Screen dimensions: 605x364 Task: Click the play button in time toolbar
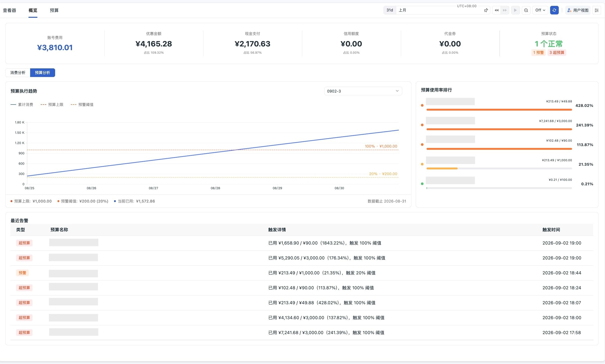tap(515, 10)
